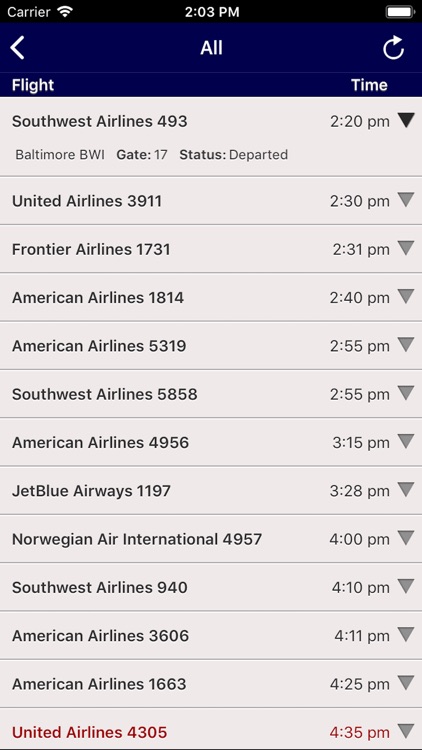Click the Time column header
The width and height of the screenshot is (422, 750).
pos(369,85)
